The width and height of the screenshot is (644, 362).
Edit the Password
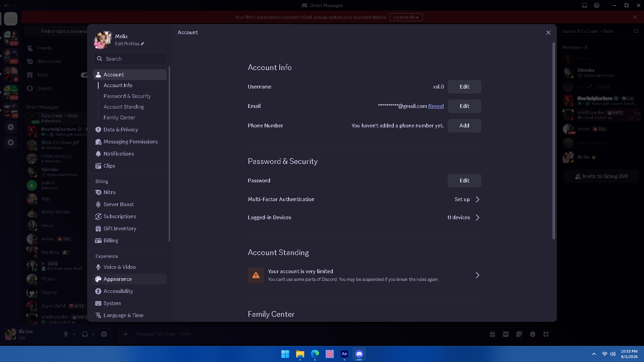(x=465, y=181)
